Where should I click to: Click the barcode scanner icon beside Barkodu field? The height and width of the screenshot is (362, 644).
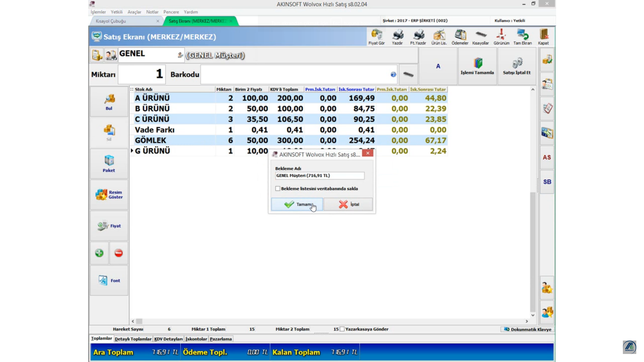click(x=408, y=74)
